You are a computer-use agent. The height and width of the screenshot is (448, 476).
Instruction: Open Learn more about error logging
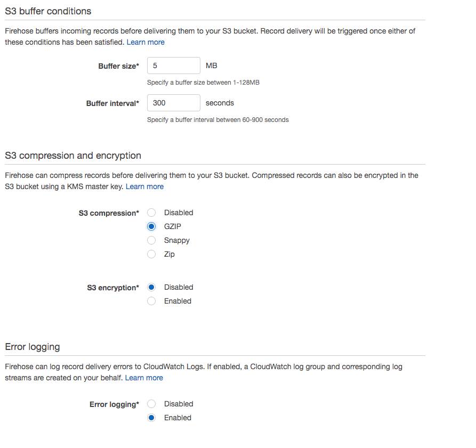pos(143,377)
